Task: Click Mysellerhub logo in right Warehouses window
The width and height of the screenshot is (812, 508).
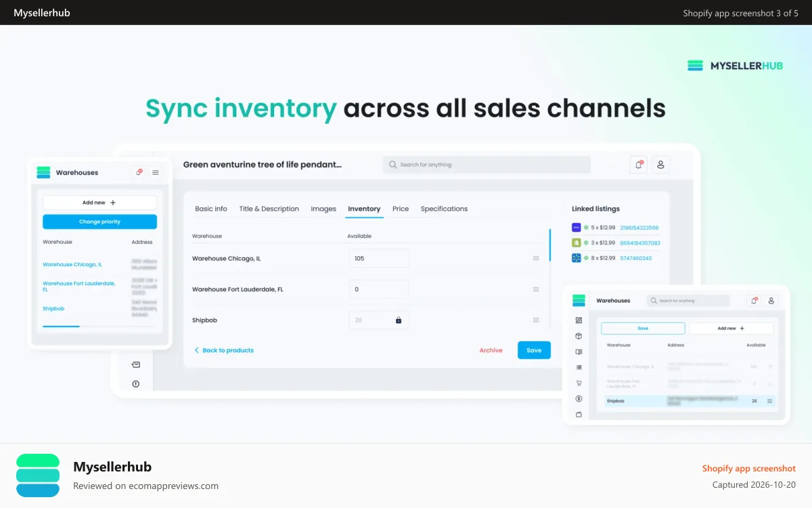Action: tap(579, 300)
